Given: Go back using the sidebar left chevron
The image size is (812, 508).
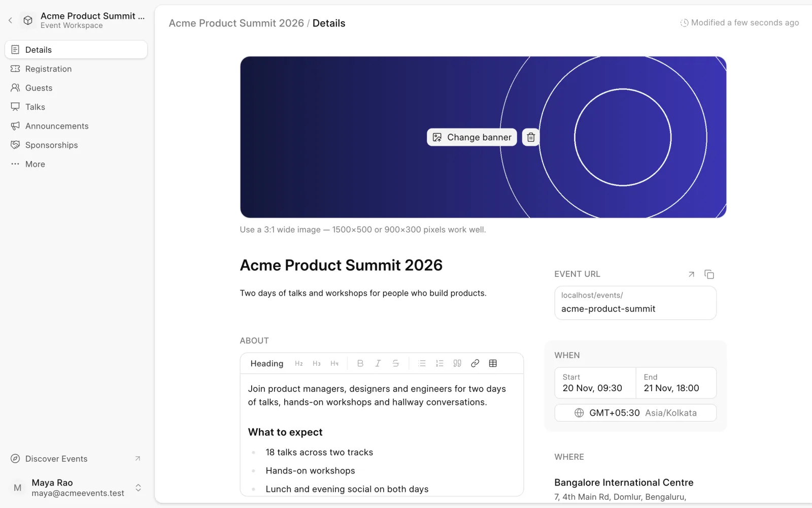Looking at the screenshot, I should [10, 20].
